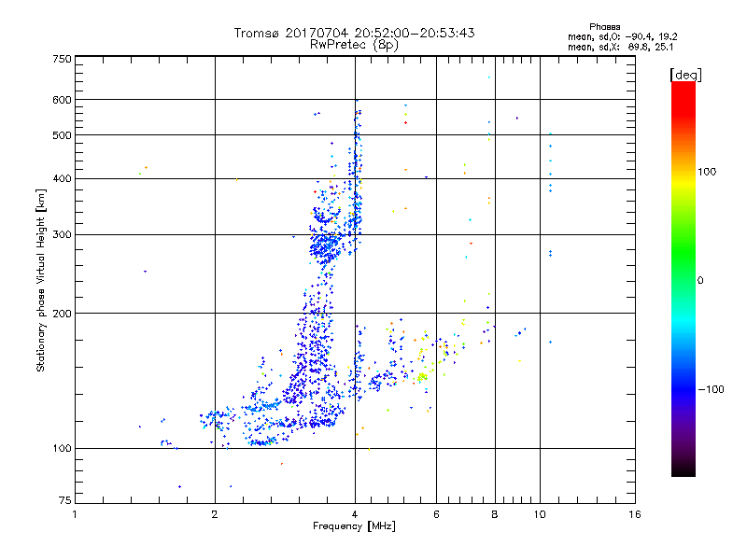The height and width of the screenshot is (560, 747).
Task: Click the y-axis tick label "200"
Action: [63, 314]
